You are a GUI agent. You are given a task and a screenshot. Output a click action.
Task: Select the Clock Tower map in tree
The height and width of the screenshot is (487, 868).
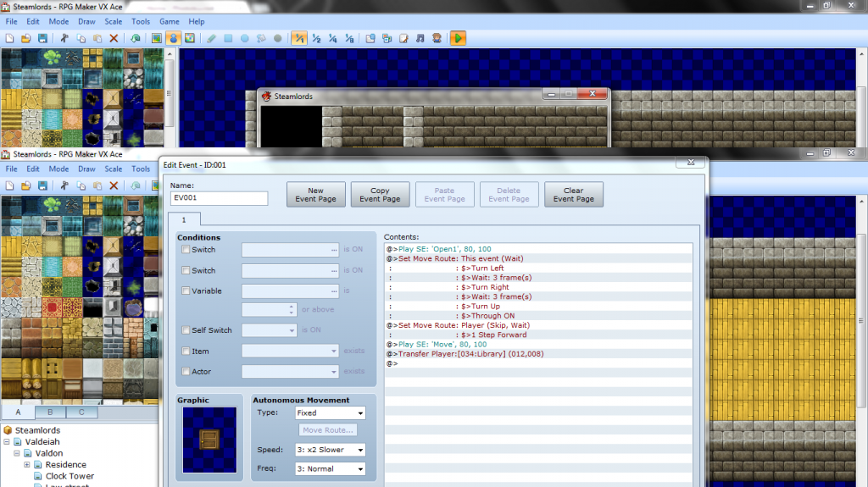[70, 476]
